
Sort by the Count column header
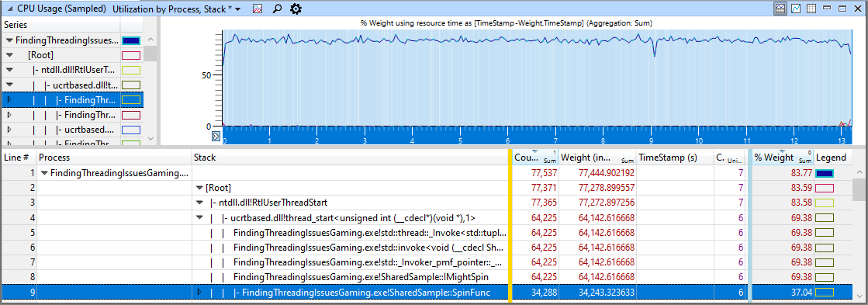[x=535, y=158]
